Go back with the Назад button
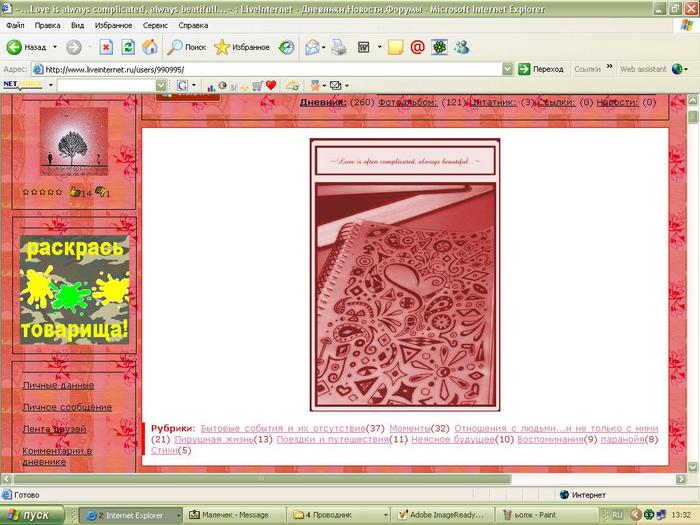This screenshot has width=700, height=525. pyautogui.click(x=26, y=47)
